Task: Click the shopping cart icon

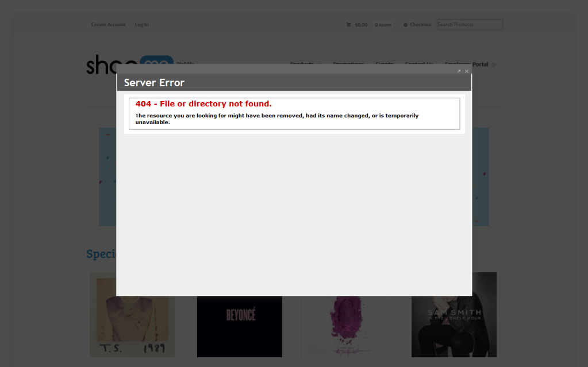Action: coord(348,25)
